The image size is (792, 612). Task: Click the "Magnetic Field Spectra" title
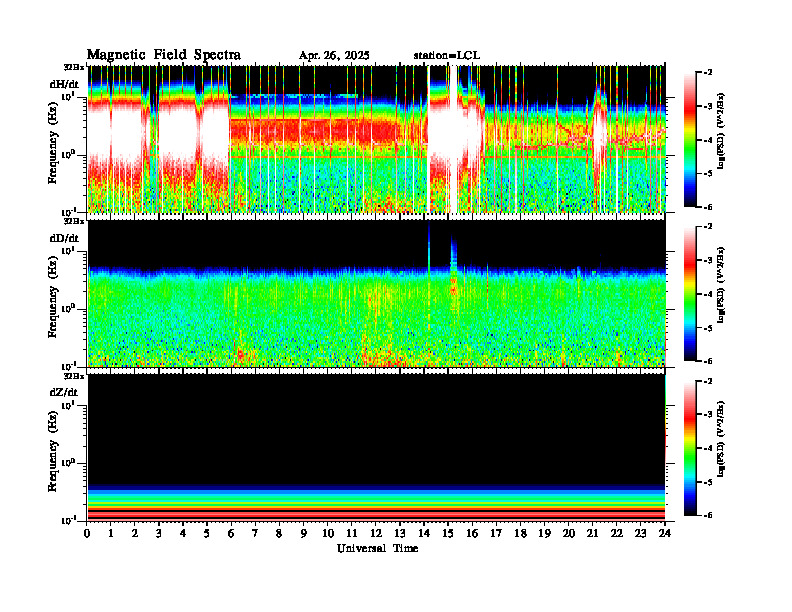point(164,55)
